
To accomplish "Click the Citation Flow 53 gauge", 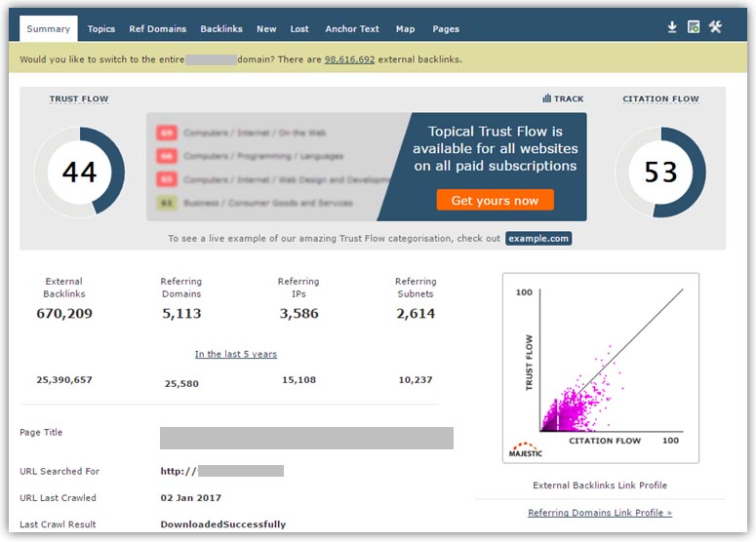I will (660, 172).
